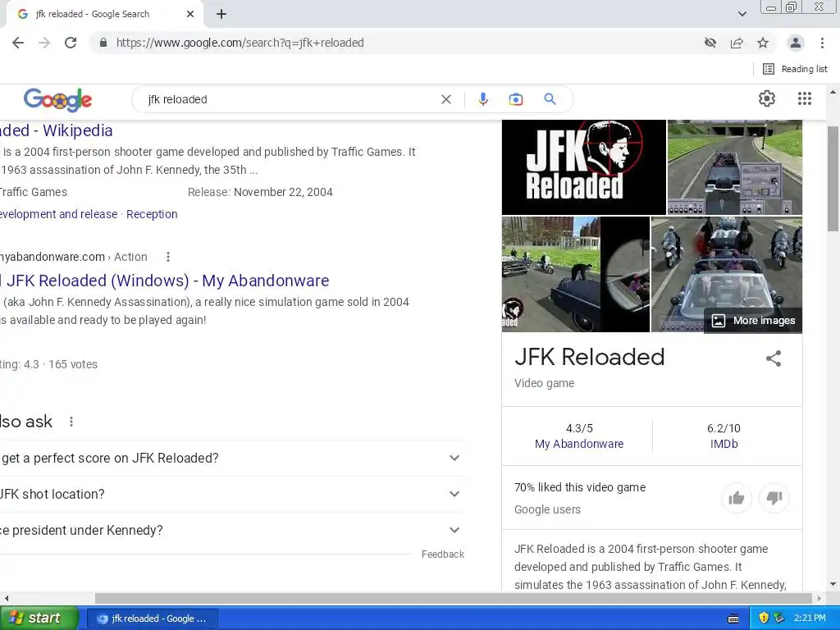Viewport: 840px width, 630px height.
Task: Click the browser address bar URL
Action: 240,43
